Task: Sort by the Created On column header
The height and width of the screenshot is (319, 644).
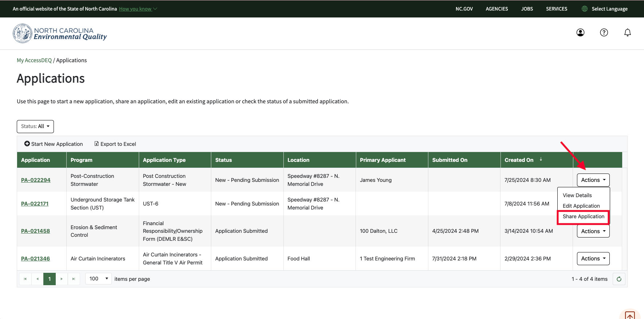Action: click(x=519, y=160)
